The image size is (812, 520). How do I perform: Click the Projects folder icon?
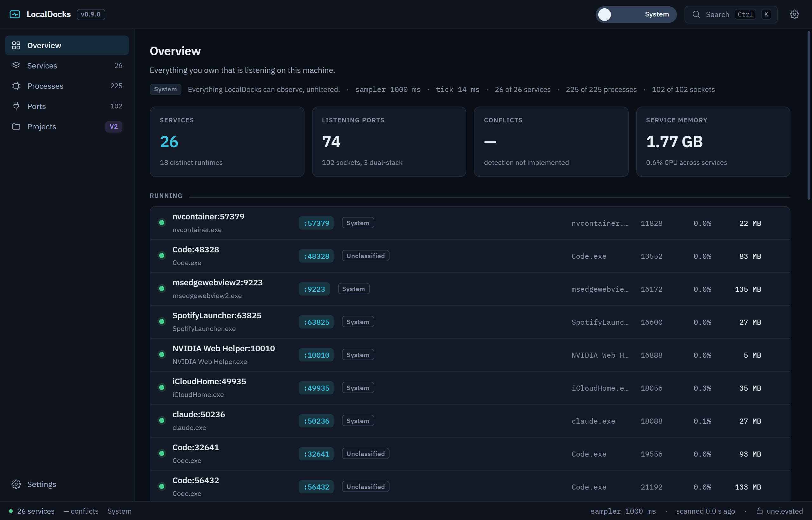(16, 126)
